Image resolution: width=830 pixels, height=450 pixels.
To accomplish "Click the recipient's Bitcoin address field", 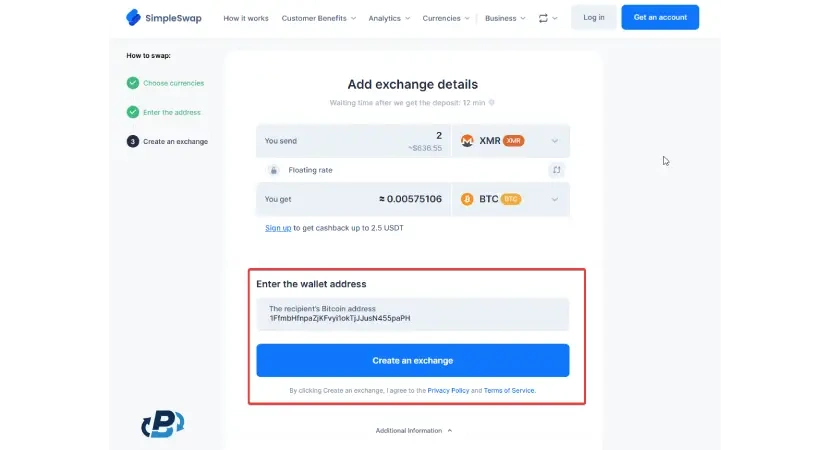I will (x=413, y=314).
